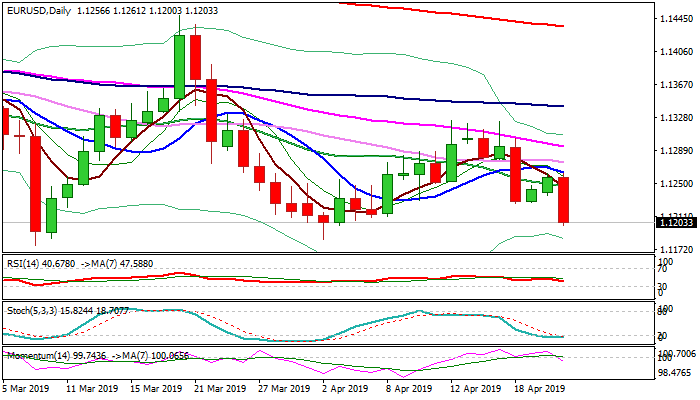This screenshot has height=400, width=700.
Task: Click the Stochastic 80 level axis label
Action: (661, 311)
